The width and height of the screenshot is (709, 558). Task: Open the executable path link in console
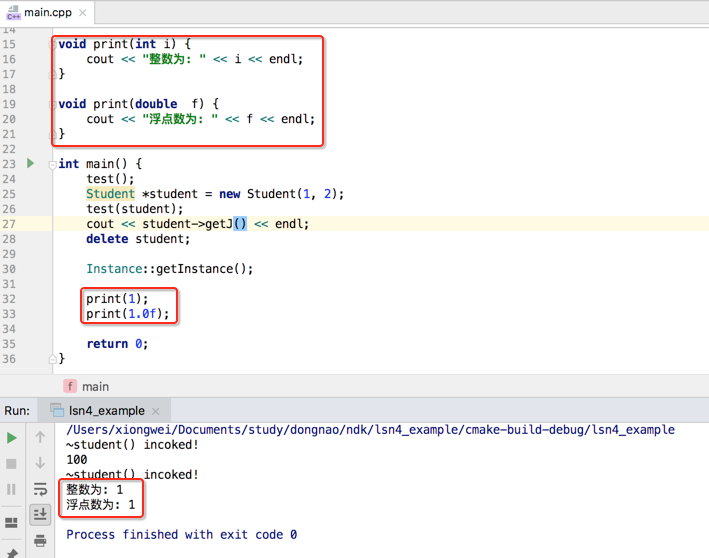click(x=370, y=430)
